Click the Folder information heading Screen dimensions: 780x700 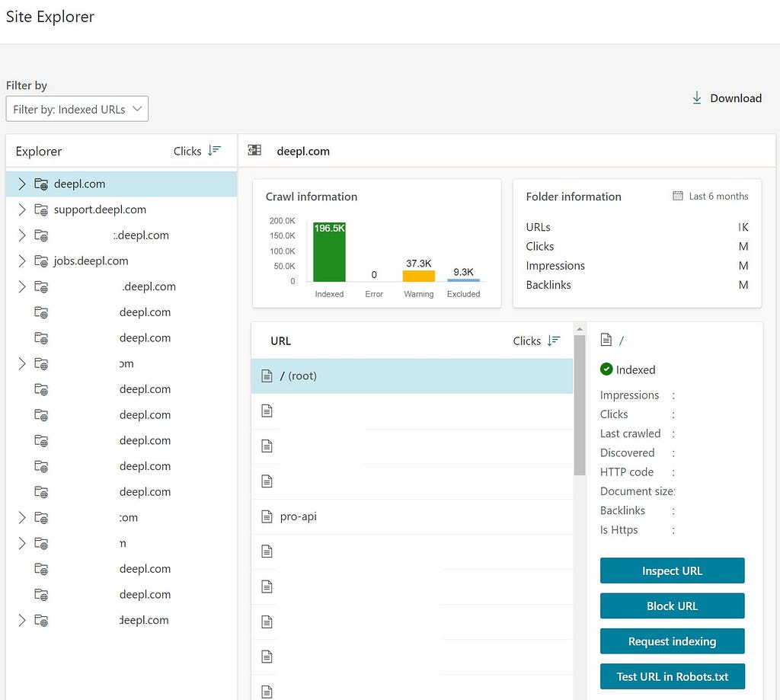pos(574,197)
